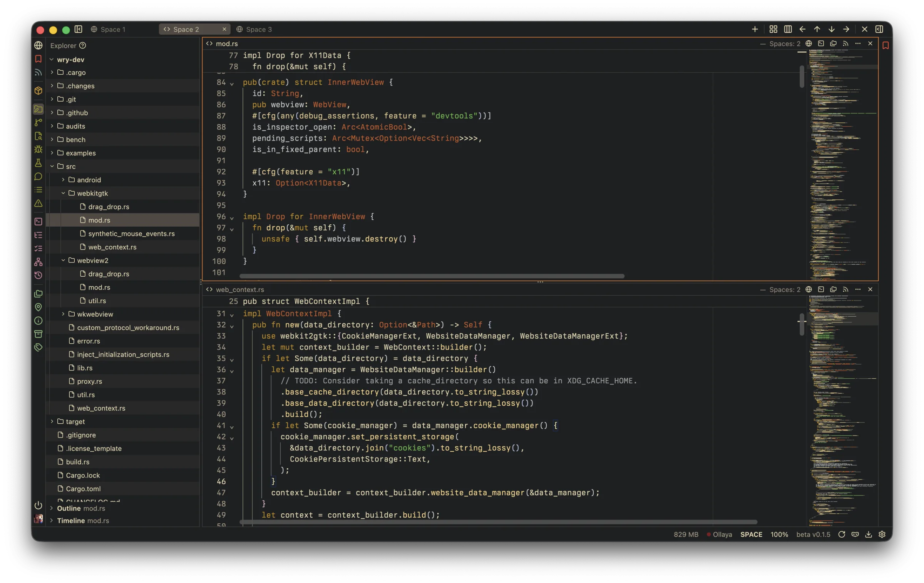Open the problems warning triangle icon
924x583 pixels.
(x=38, y=203)
